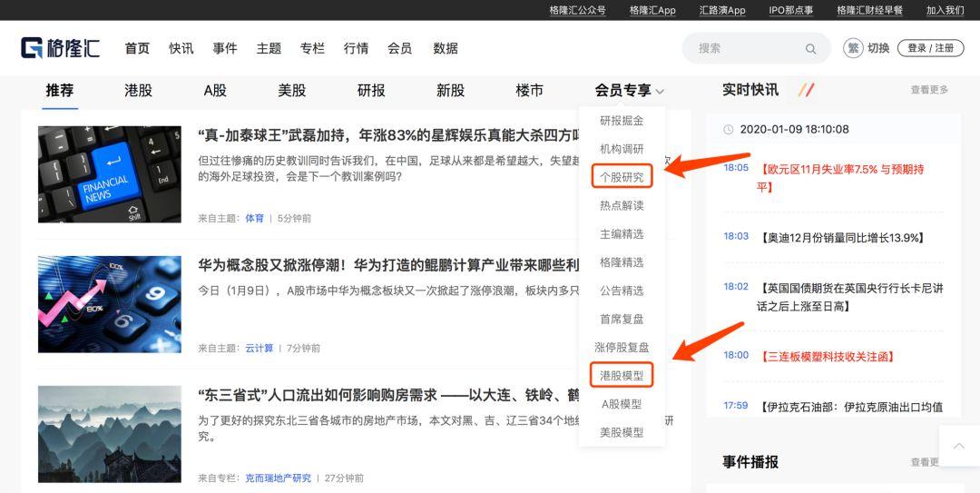Click the clock icon beside timestamp
This screenshot has width=980, height=493.
[728, 130]
